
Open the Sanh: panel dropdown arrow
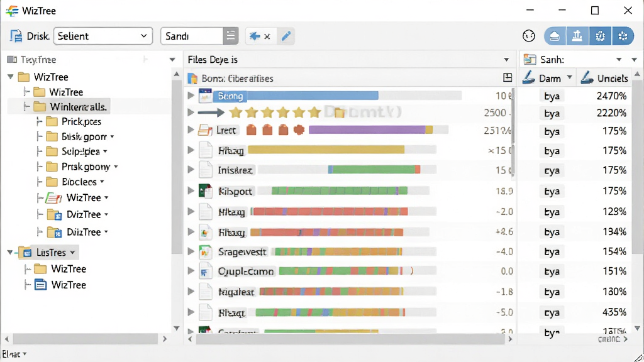tap(619, 60)
